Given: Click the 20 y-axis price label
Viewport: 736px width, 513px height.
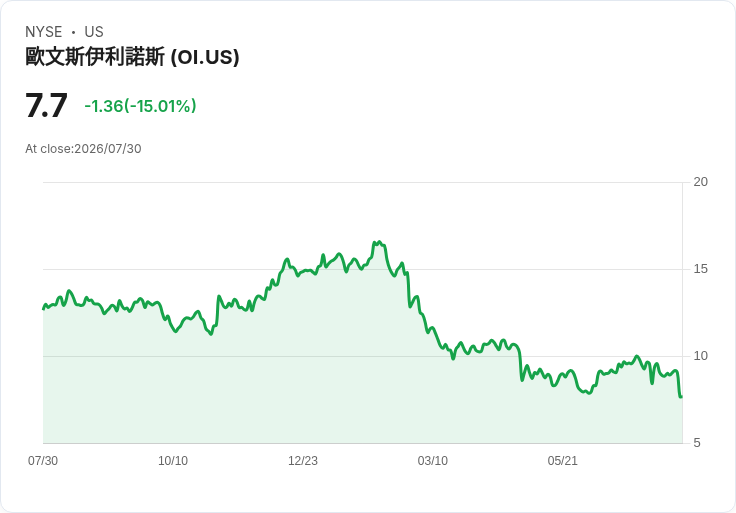Looking at the screenshot, I should coord(700,182).
